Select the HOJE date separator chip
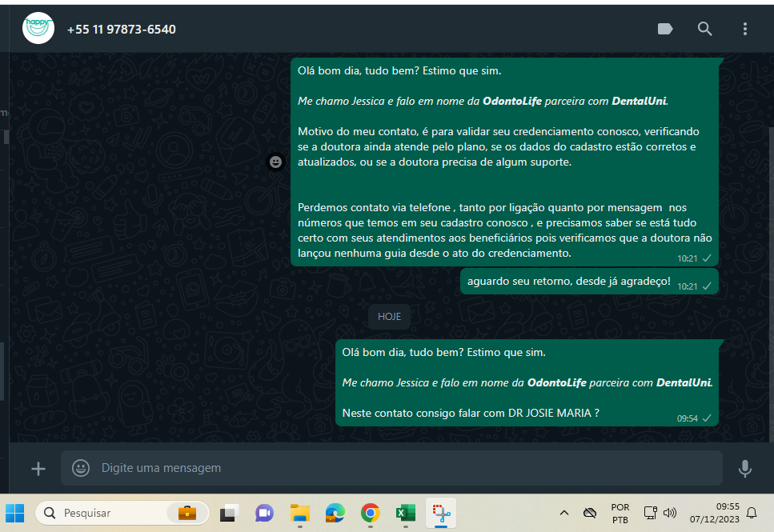 [389, 317]
